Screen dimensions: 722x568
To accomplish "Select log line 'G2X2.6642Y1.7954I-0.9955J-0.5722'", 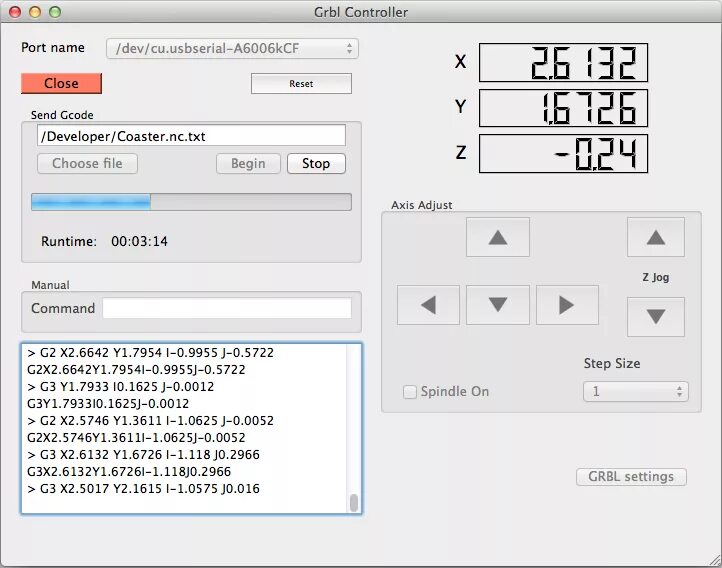I will 136,370.
